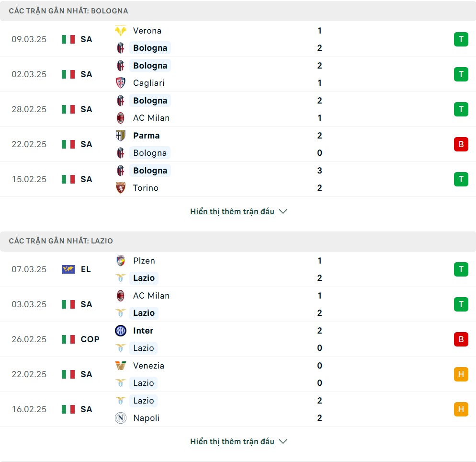Select the highlighted Bologna name in Torino match

[x=150, y=171]
